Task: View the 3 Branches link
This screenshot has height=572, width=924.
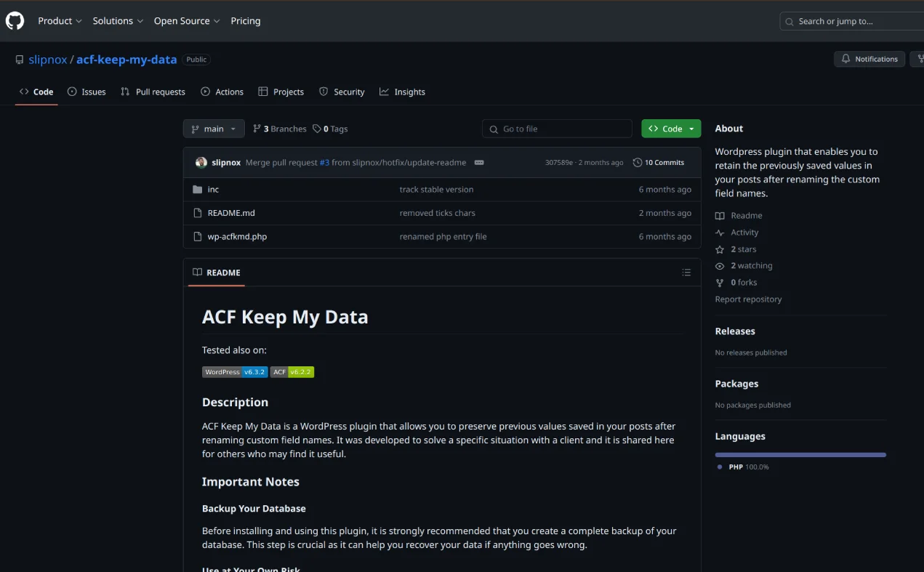Action: pyautogui.click(x=279, y=129)
